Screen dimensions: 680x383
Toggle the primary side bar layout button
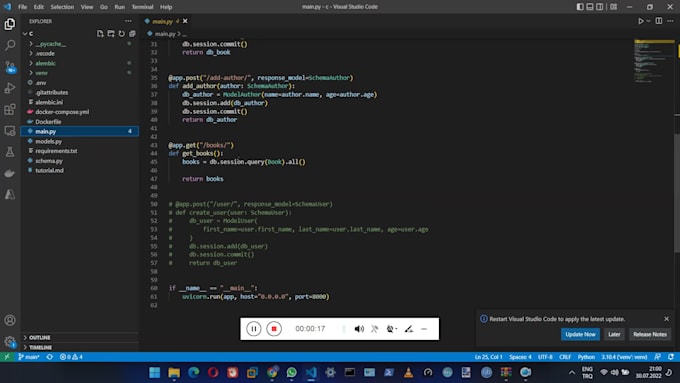click(580, 7)
